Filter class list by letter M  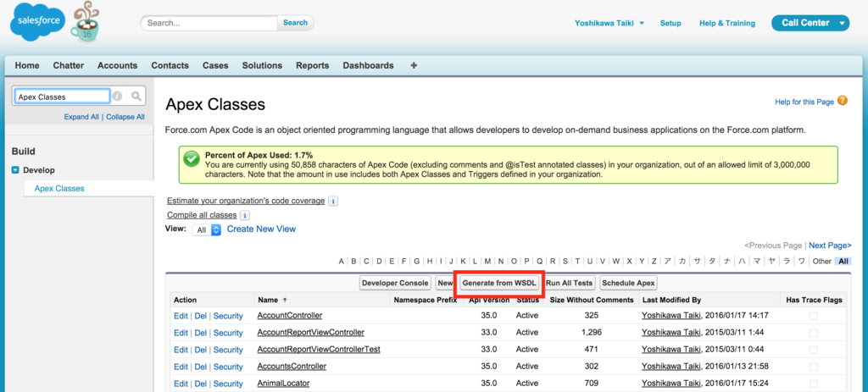tap(487, 261)
